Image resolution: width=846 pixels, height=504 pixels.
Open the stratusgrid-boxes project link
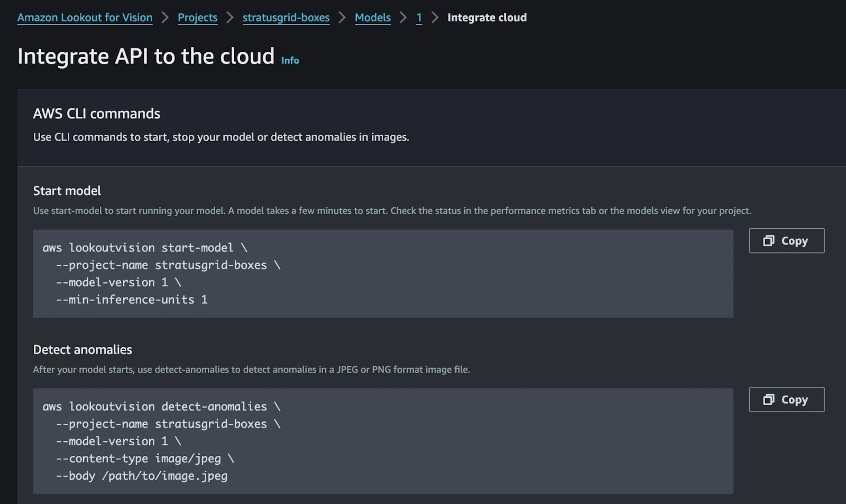pyautogui.click(x=286, y=17)
